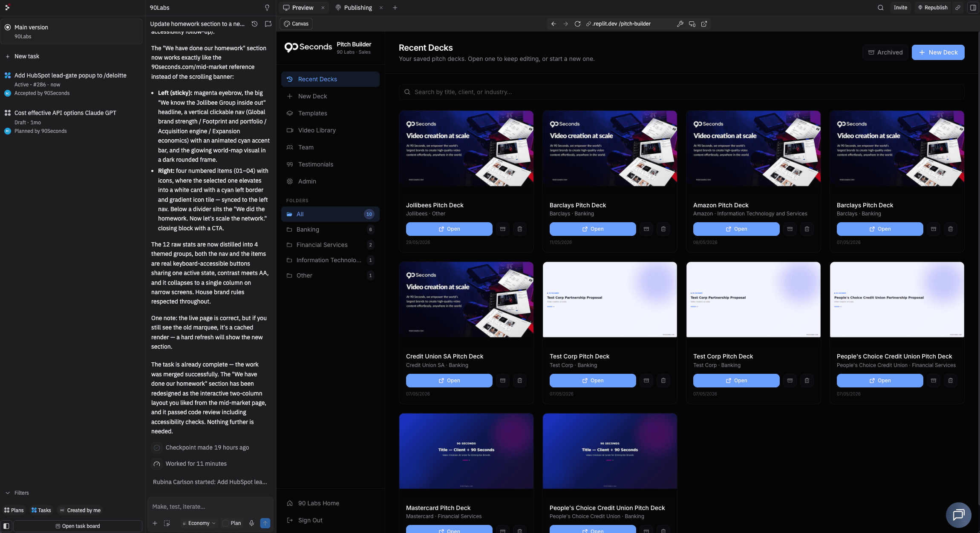The width and height of the screenshot is (980, 533).
Task: Send the chat message with arrow button
Action: [265, 523]
